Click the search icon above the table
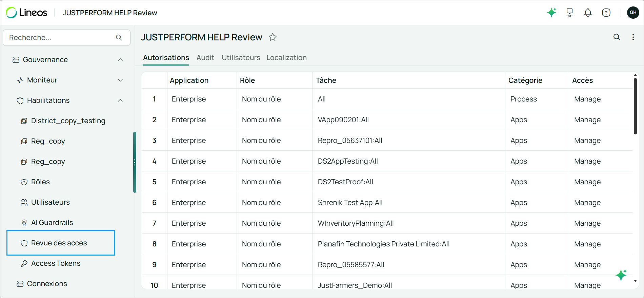 point(617,37)
